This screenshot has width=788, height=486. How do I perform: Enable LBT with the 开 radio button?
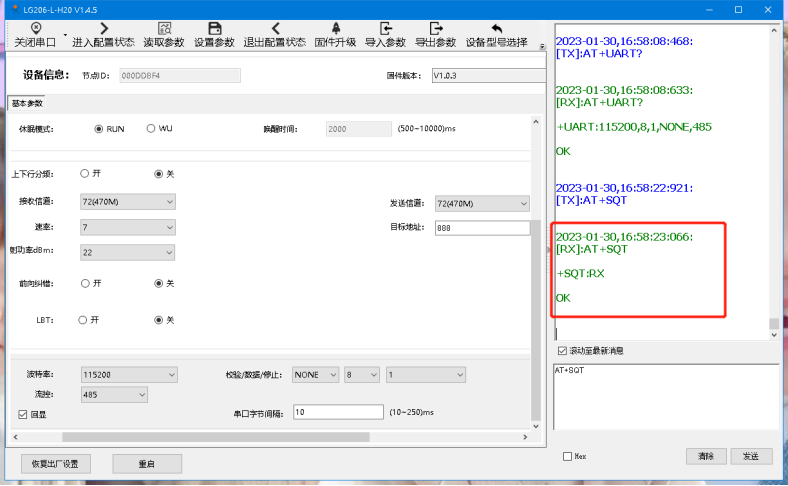[85, 320]
